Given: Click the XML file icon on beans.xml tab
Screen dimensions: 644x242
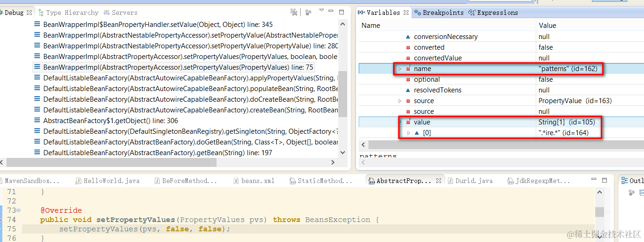Looking at the screenshot, I should point(237,181).
